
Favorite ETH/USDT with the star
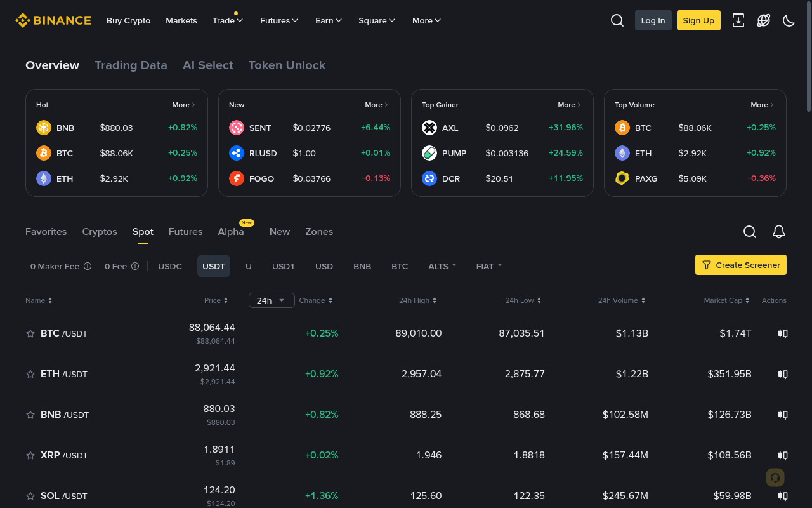point(30,374)
